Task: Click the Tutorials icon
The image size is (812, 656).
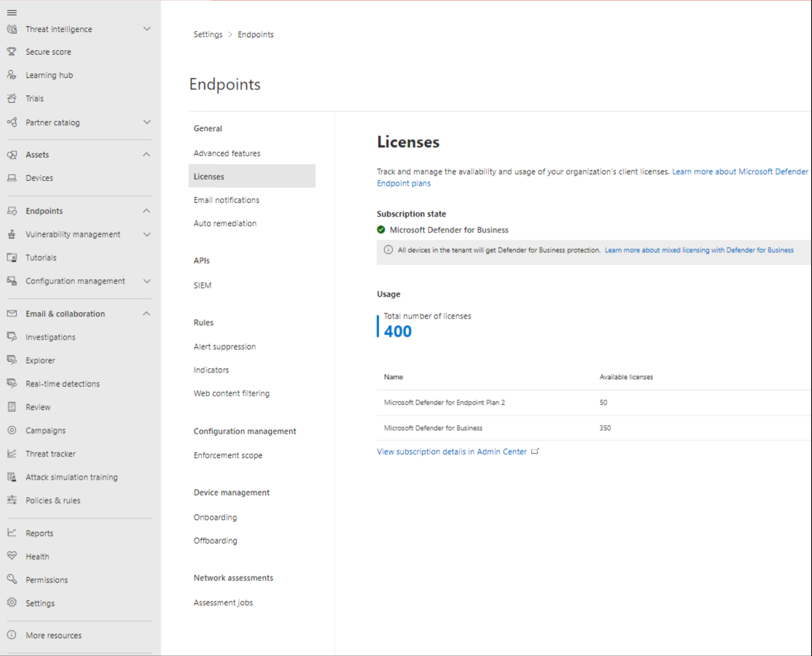Action: [12, 257]
